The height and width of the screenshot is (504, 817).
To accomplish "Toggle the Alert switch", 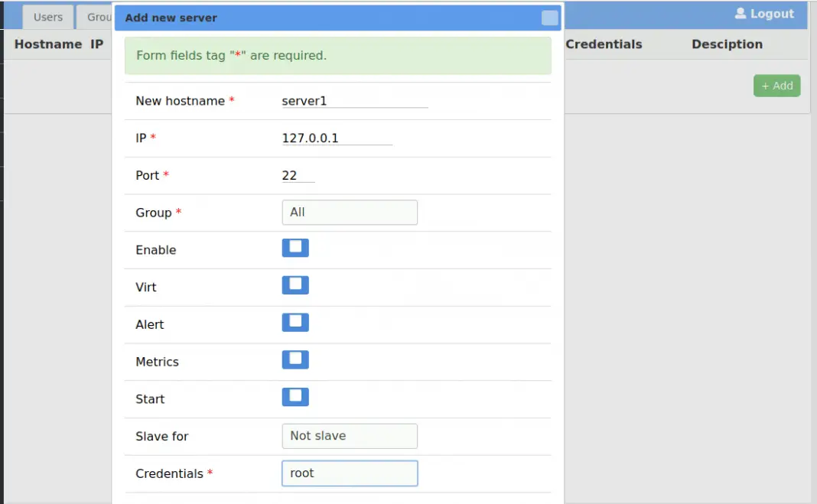I will click(295, 322).
